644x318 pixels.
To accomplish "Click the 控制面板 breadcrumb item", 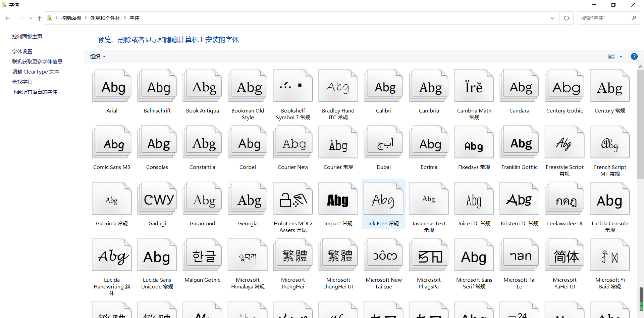I will tap(71, 18).
